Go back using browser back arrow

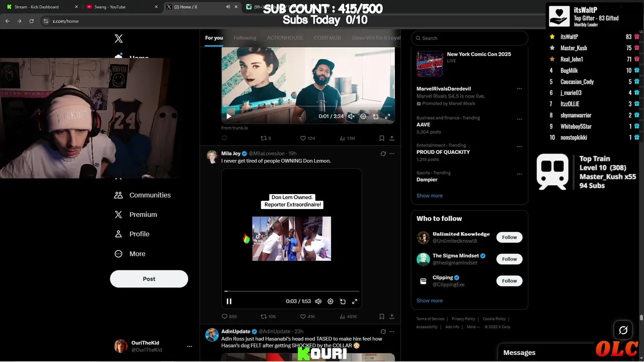coord(7,21)
